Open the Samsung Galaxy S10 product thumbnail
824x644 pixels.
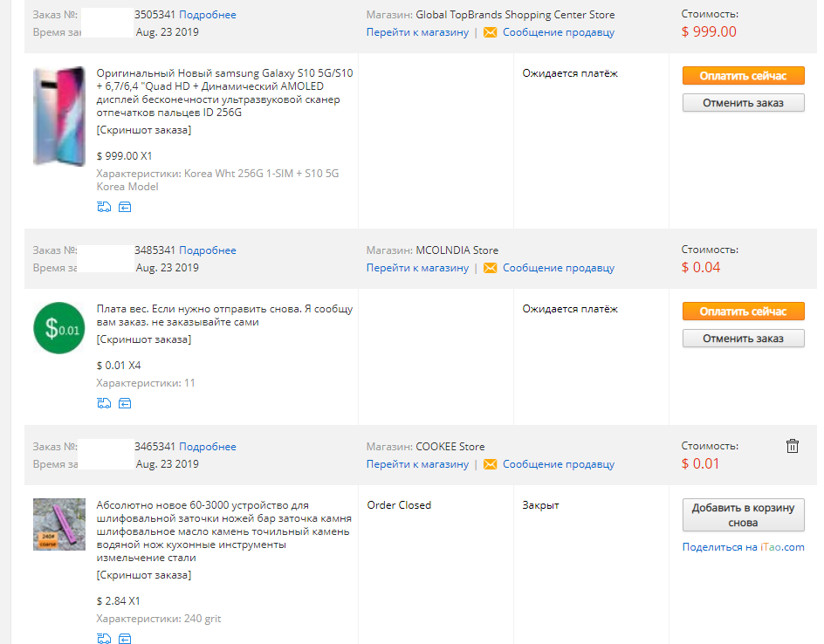pos(58,116)
